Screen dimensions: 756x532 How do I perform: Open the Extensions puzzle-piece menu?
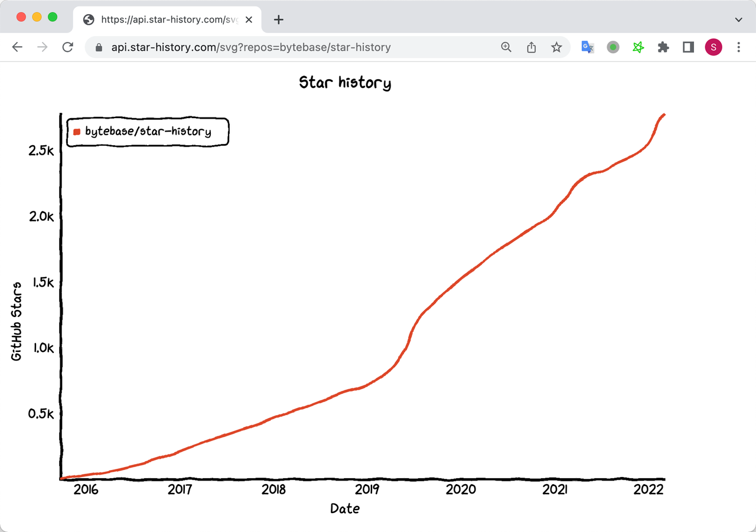[663, 47]
